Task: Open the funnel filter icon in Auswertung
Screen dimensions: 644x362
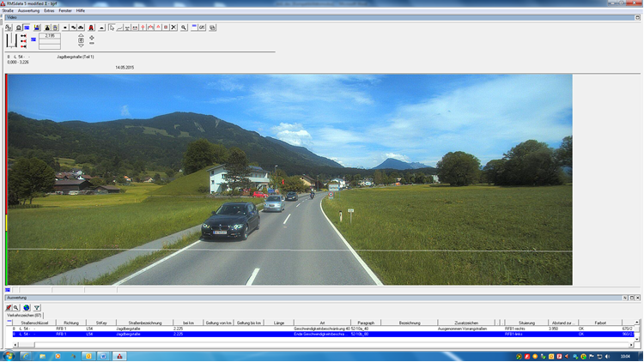Action: (x=37, y=307)
